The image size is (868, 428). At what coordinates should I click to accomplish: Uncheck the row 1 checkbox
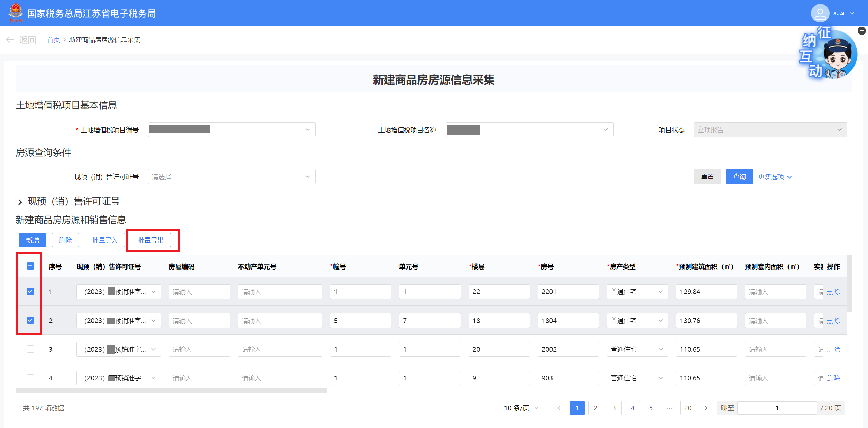(30, 292)
